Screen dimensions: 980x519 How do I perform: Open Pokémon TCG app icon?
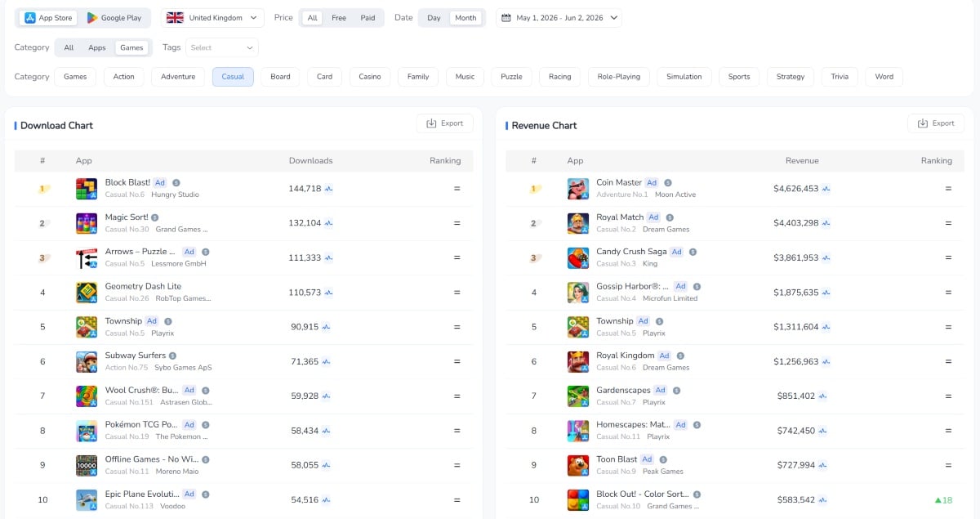[87, 431]
